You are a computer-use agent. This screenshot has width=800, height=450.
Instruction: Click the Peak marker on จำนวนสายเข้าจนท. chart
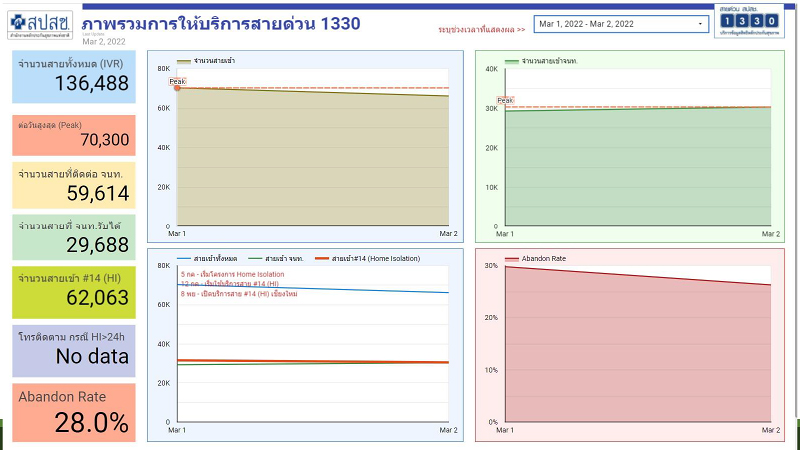coord(505,101)
